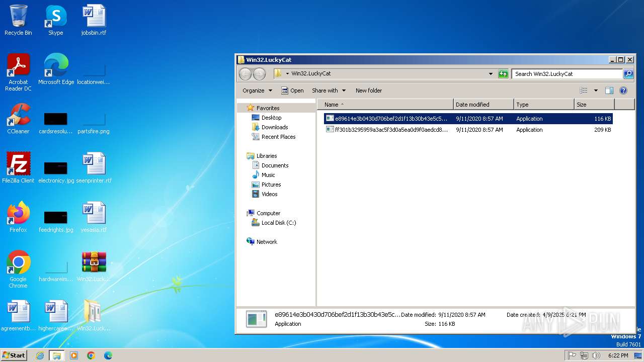Select the agreement document icon on desktop
Image resolution: width=644 pixels, height=362 pixels.
pyautogui.click(x=18, y=315)
